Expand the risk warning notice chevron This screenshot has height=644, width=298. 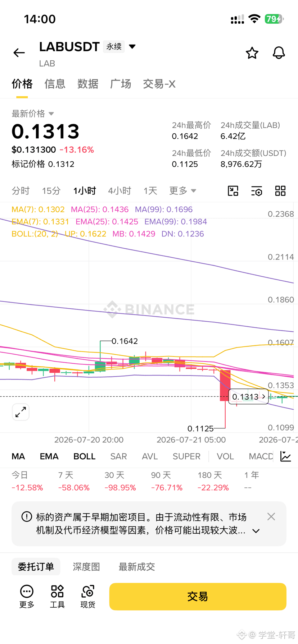coord(256,531)
